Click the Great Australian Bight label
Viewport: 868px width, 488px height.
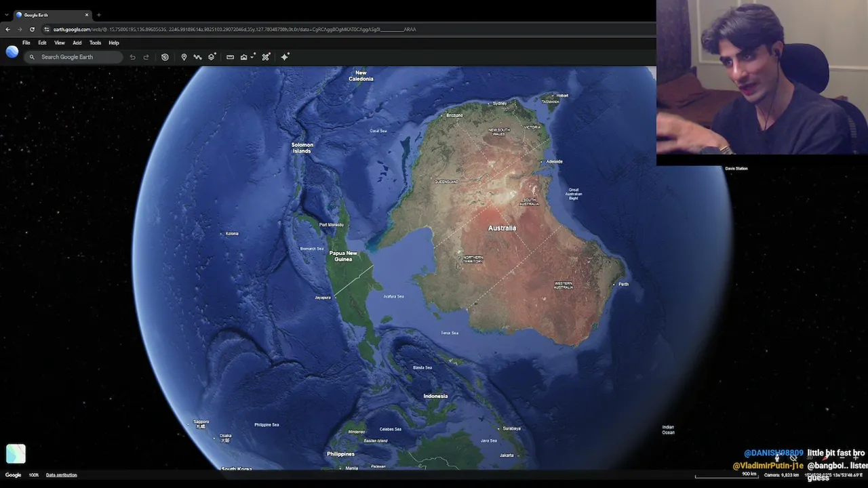click(x=574, y=194)
